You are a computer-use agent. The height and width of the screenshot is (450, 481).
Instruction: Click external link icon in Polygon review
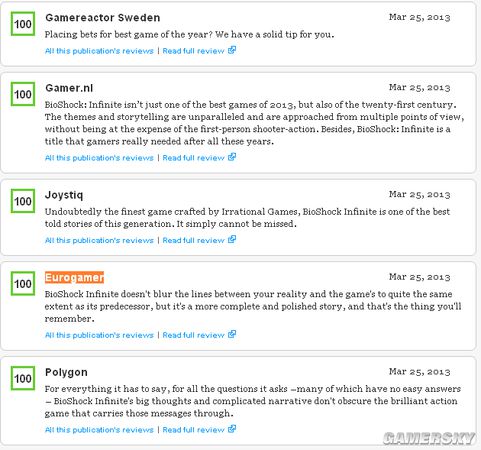coord(232,429)
